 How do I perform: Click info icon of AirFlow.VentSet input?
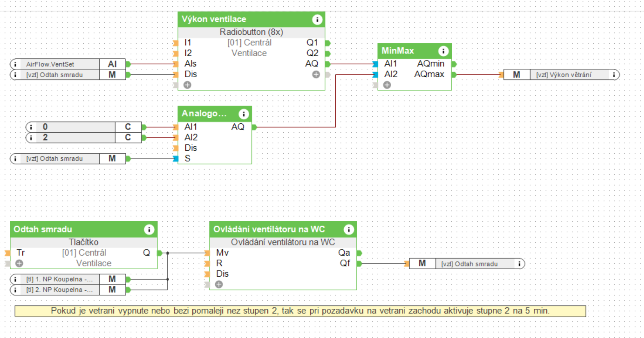tap(15, 64)
